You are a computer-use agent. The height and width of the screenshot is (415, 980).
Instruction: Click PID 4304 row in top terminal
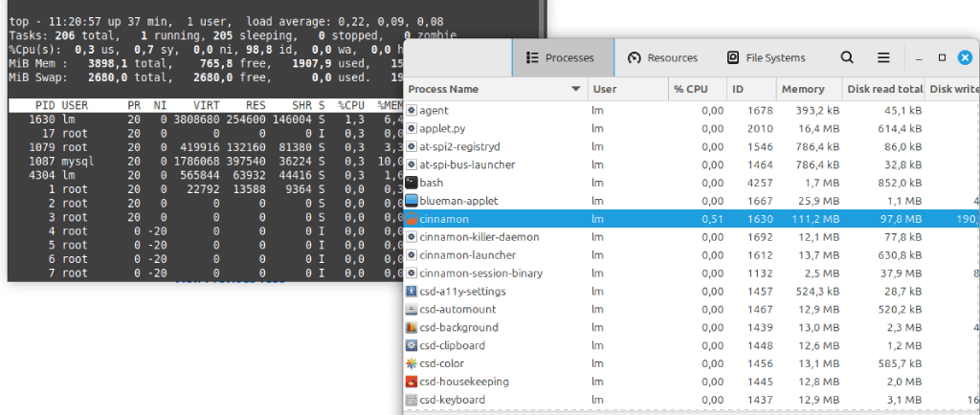pyautogui.click(x=207, y=175)
